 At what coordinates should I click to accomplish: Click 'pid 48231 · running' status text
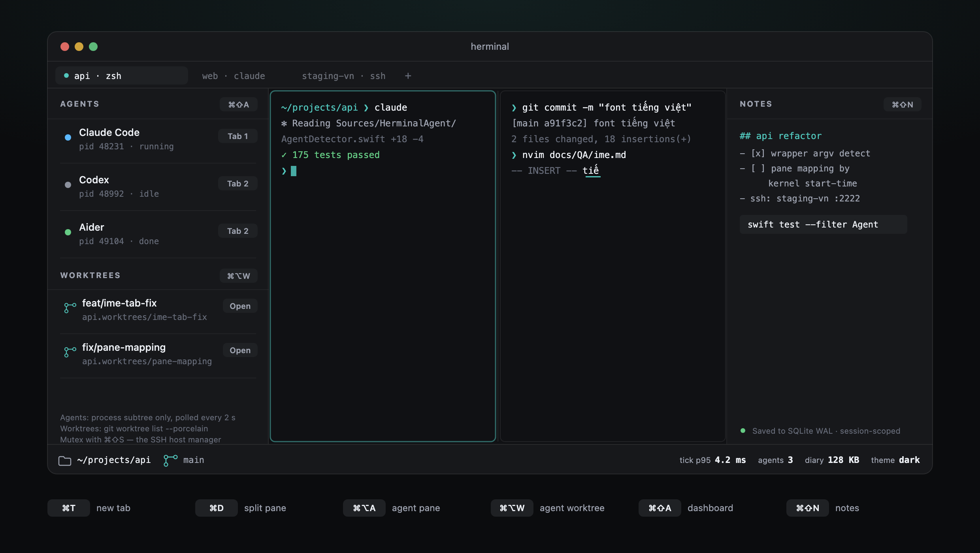[x=126, y=147]
